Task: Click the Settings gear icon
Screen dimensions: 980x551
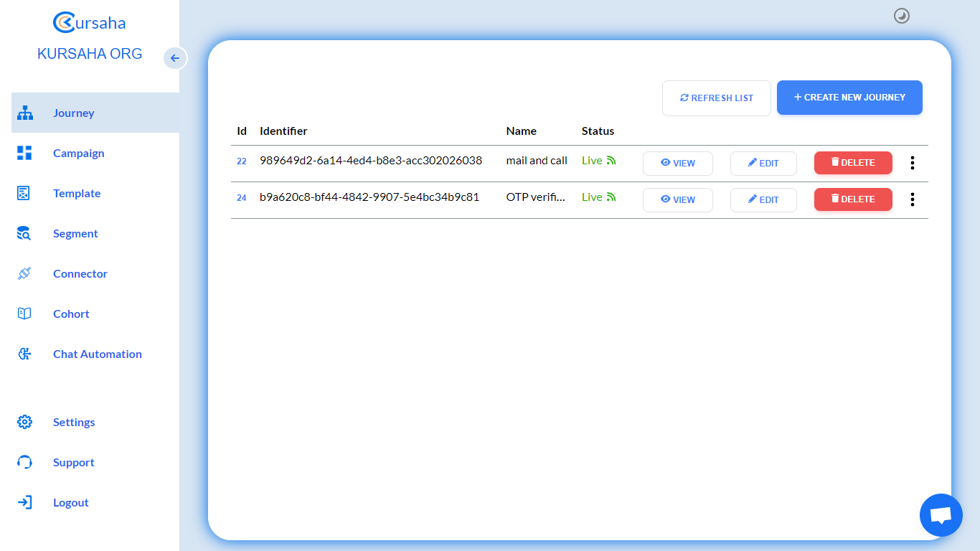Action: [24, 422]
